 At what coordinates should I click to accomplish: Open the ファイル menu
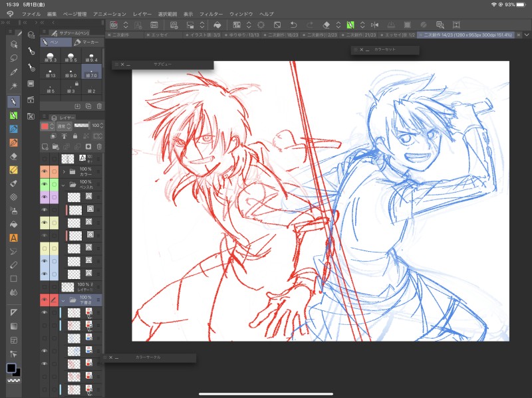pos(31,14)
